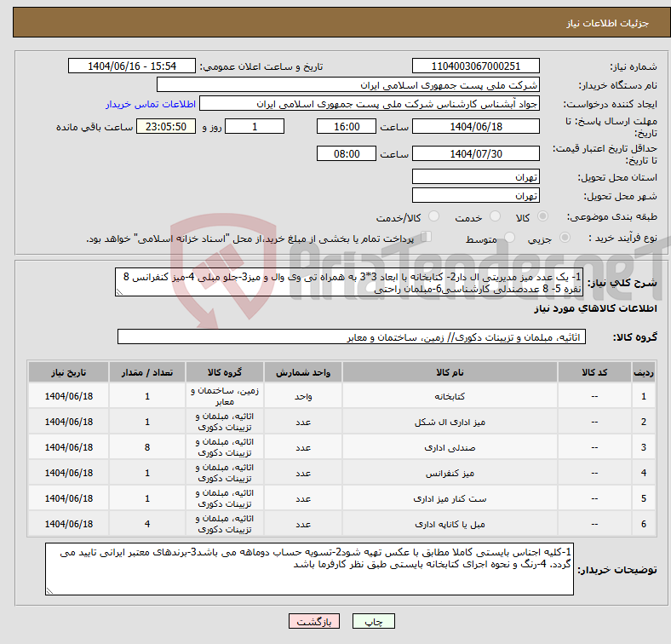Click the تاریخ نیاز column header

coord(68,372)
